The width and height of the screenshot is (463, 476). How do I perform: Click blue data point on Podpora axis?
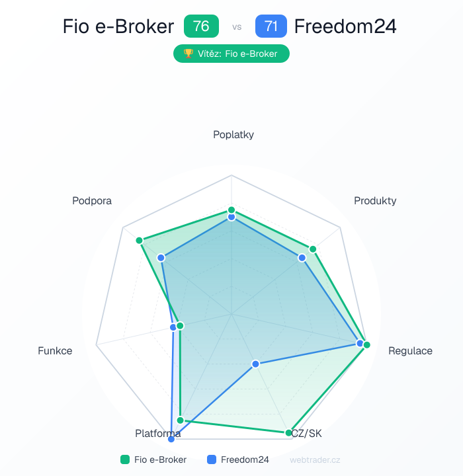tap(160, 257)
